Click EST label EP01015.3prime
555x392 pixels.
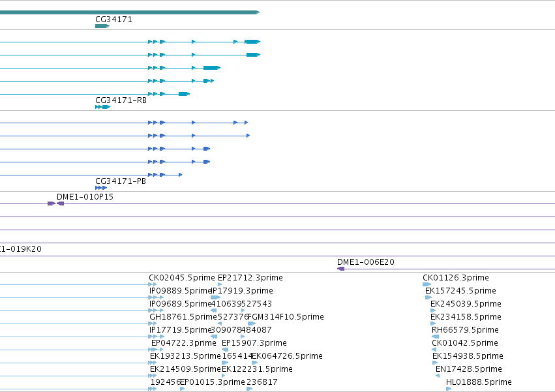pos(213,382)
